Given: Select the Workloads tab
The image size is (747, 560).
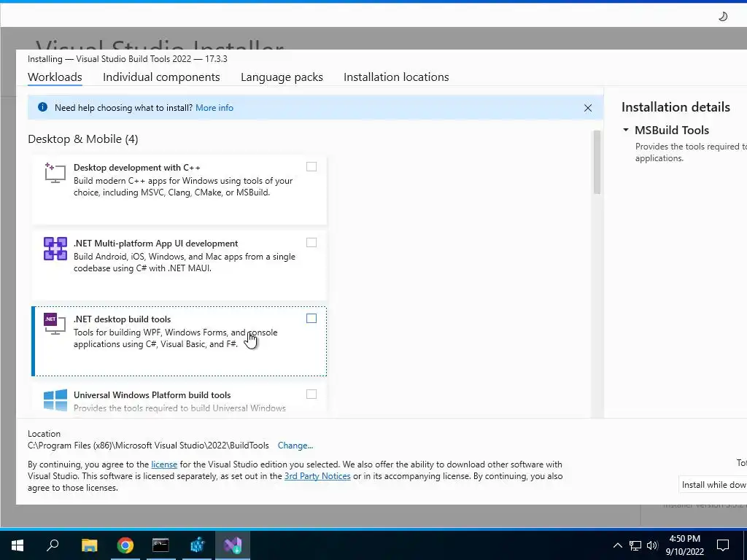Looking at the screenshot, I should click(x=55, y=77).
